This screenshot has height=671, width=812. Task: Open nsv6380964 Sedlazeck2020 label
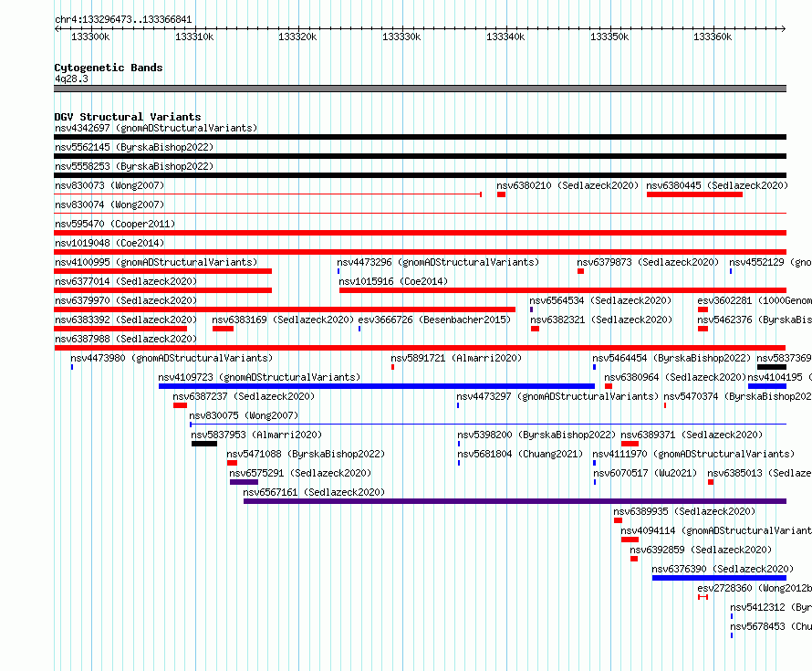point(675,377)
